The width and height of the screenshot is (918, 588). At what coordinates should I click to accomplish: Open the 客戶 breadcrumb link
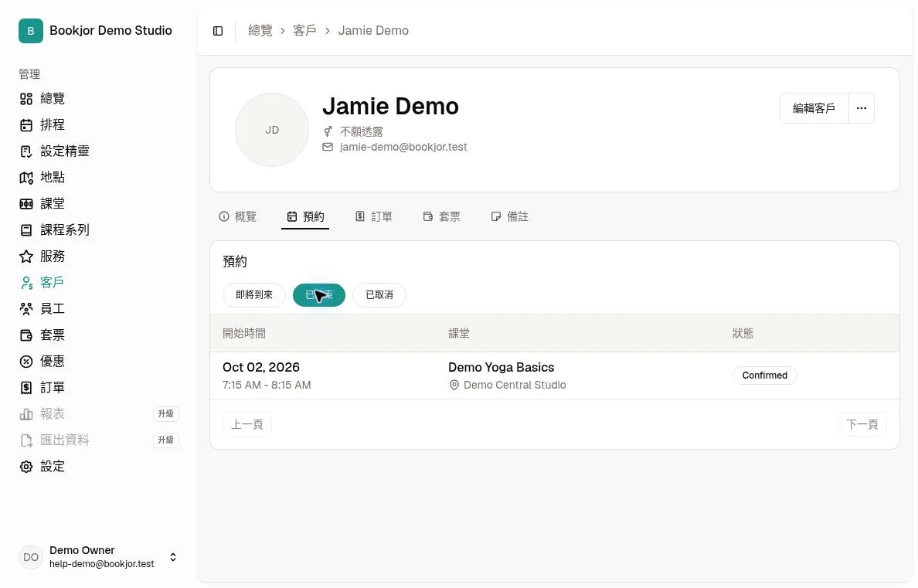point(304,30)
